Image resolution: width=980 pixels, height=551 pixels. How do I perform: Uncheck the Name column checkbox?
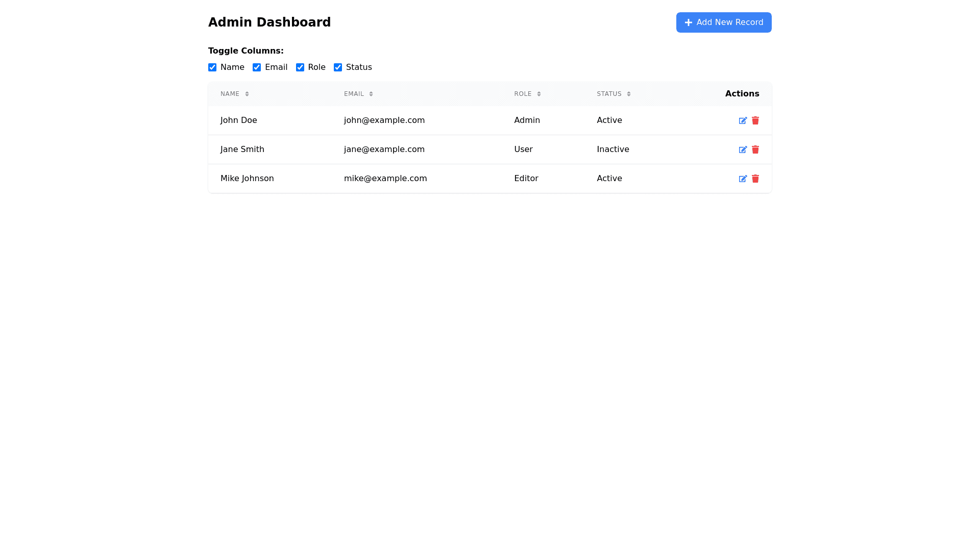click(x=212, y=67)
